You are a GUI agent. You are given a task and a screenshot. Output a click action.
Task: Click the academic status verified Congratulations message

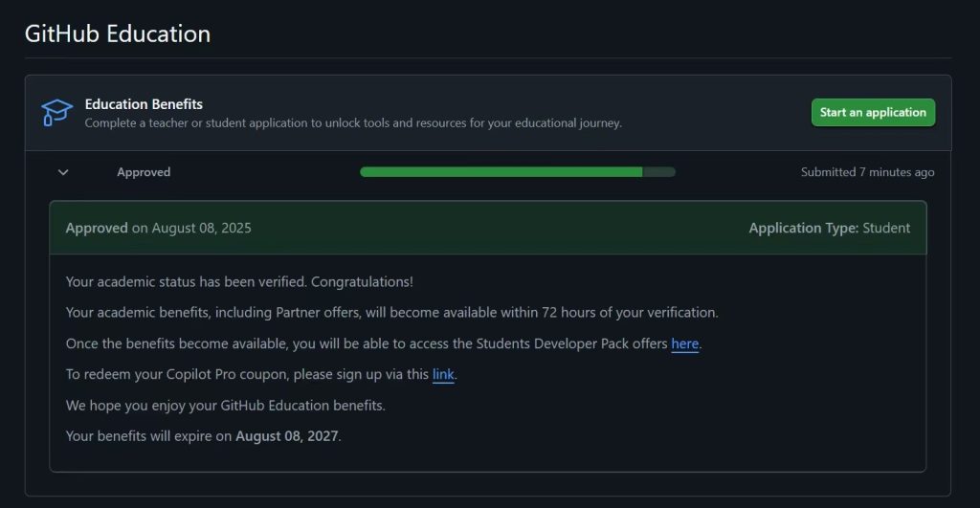coord(239,282)
